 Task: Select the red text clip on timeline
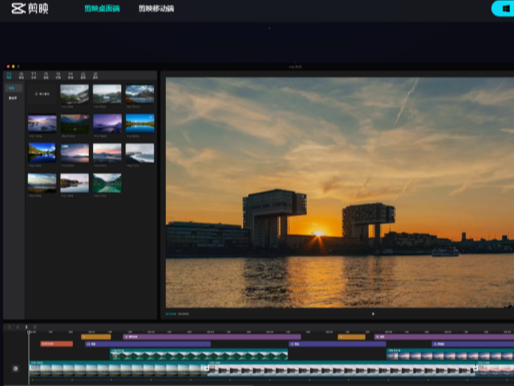point(57,344)
